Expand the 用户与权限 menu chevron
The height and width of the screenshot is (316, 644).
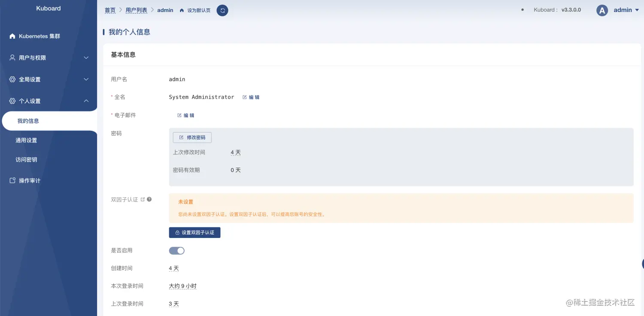[x=86, y=57]
